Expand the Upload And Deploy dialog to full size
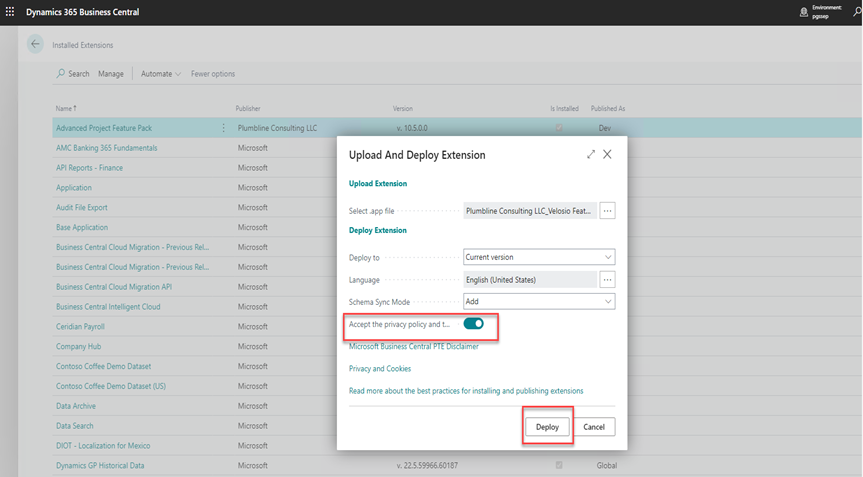The image size is (863, 477). click(591, 155)
